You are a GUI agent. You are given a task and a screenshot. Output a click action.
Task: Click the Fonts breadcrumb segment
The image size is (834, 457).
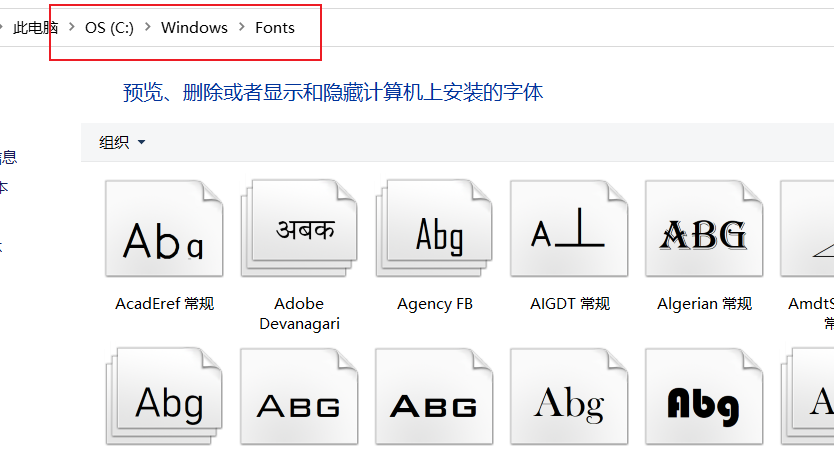tap(274, 27)
